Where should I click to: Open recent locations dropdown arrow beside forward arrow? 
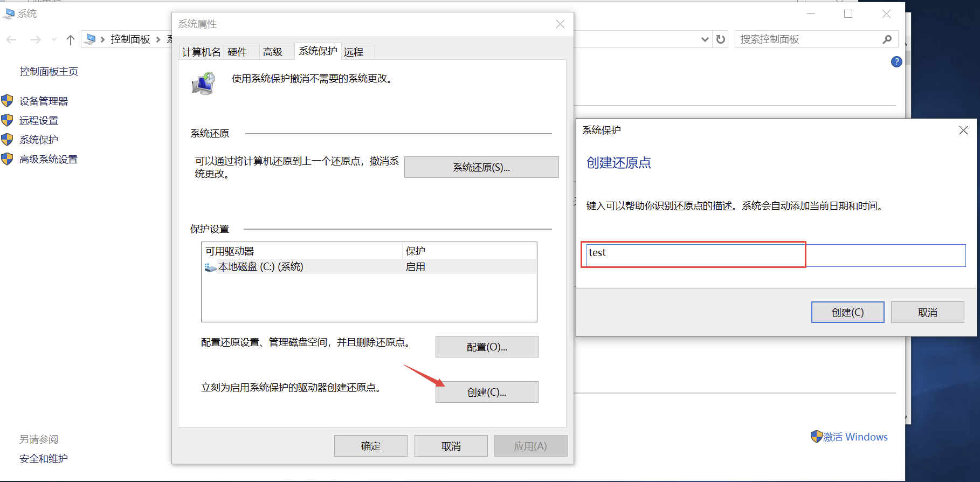click(x=54, y=39)
